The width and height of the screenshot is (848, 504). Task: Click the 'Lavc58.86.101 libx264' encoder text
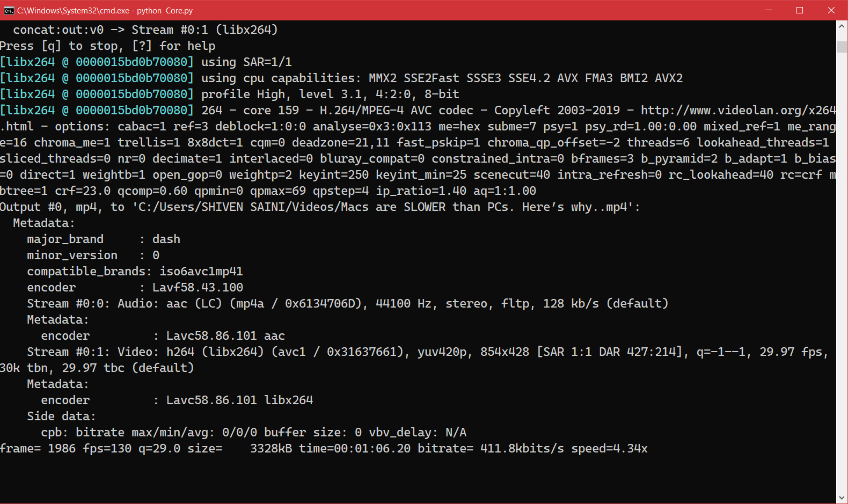(x=239, y=400)
